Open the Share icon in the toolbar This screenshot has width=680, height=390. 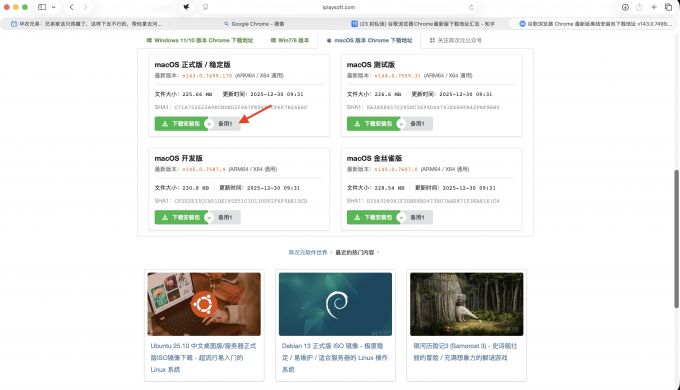pyautogui.click(x=639, y=7)
